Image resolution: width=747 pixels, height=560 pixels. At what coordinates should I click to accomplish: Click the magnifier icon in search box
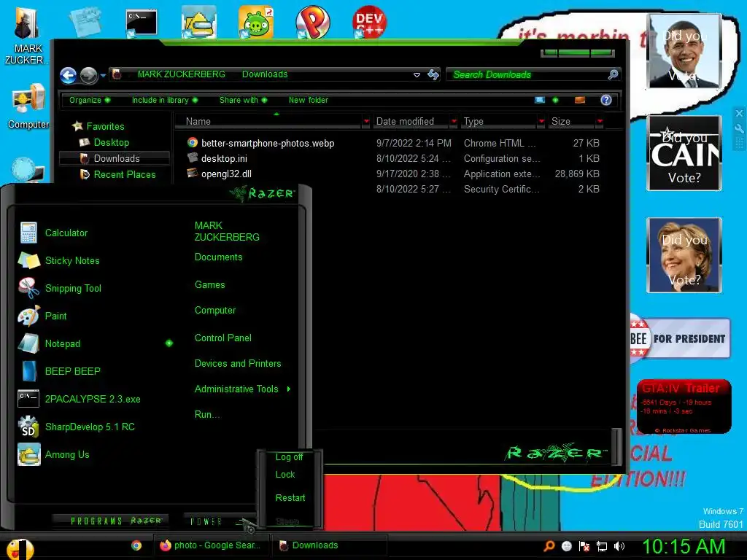pyautogui.click(x=613, y=74)
